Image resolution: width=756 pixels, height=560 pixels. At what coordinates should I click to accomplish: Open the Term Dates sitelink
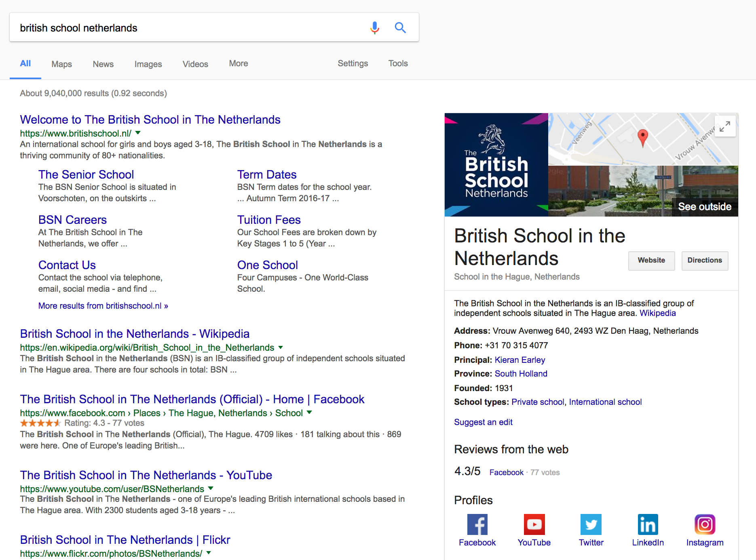click(x=267, y=175)
